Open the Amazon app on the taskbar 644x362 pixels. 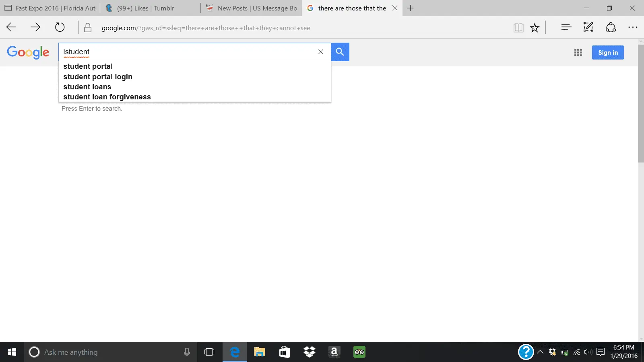click(x=334, y=352)
